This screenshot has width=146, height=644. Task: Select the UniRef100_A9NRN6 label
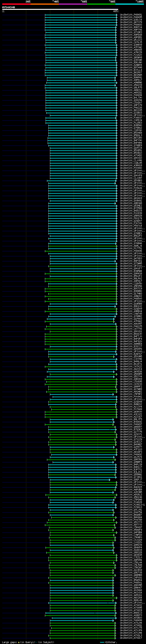tap(131, 82)
